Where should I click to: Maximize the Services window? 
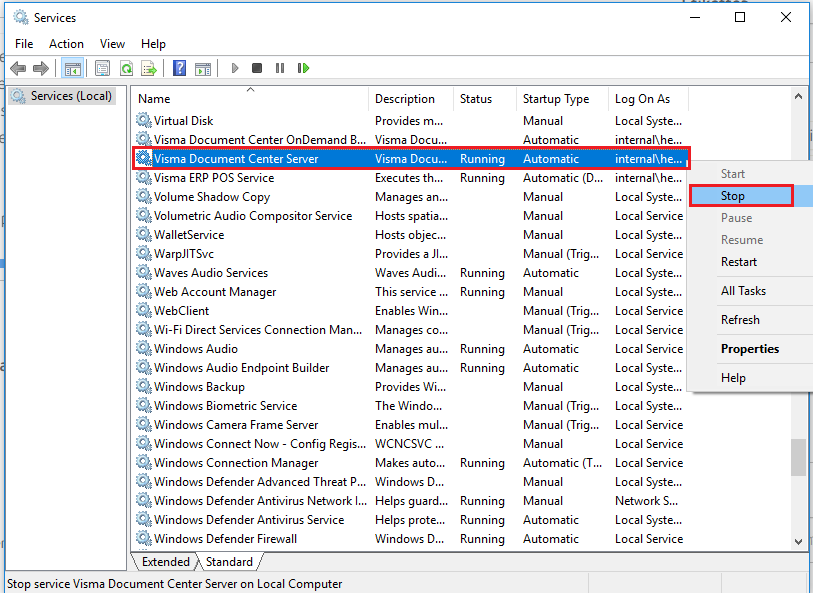[x=740, y=17]
